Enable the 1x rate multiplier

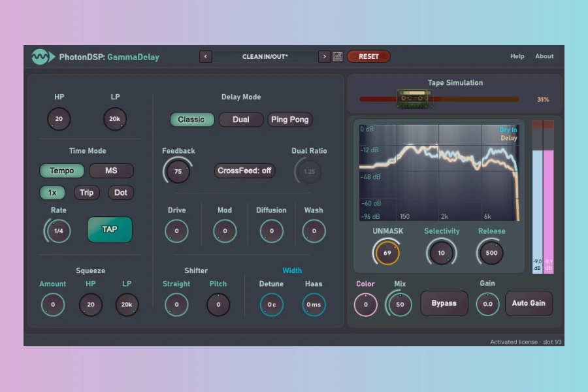pyautogui.click(x=52, y=193)
